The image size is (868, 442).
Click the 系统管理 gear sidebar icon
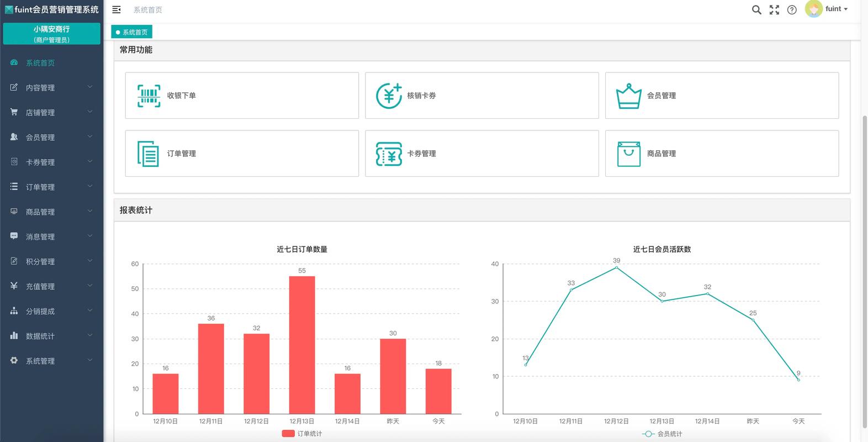tap(14, 361)
